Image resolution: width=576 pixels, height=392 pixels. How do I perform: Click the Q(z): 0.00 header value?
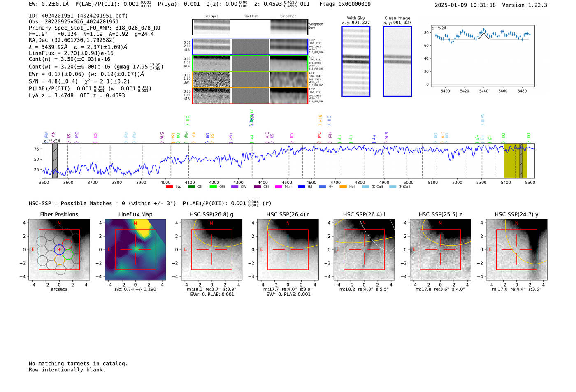pos(227,4)
